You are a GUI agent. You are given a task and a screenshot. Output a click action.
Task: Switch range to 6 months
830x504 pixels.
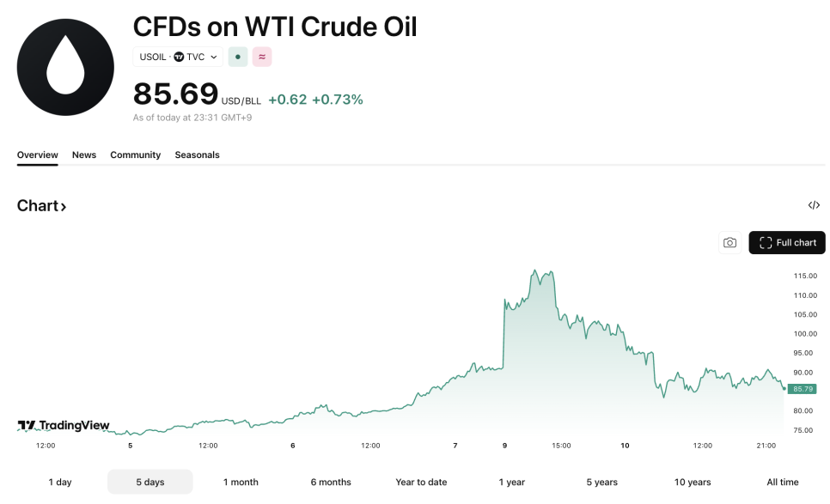point(331,483)
